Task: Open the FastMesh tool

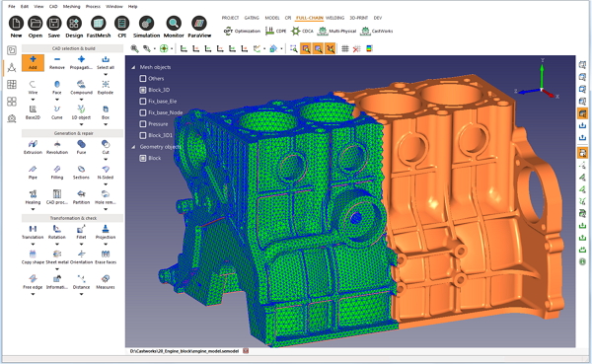Action: (98, 27)
